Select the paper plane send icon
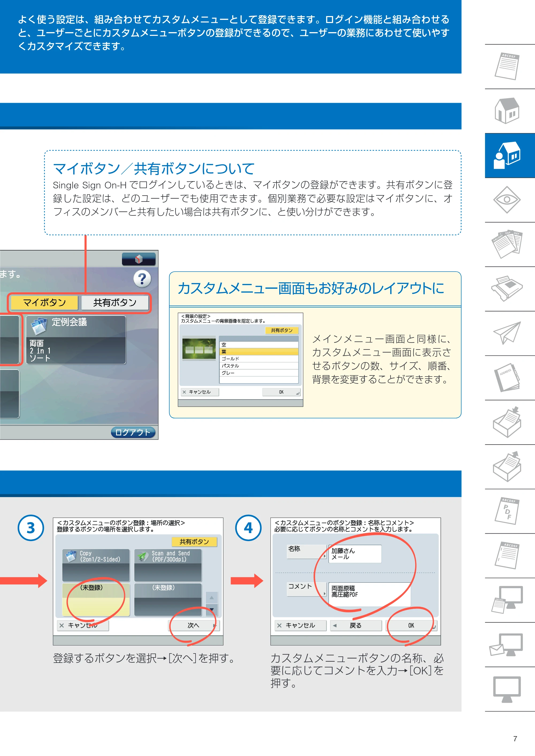This screenshot has width=535, height=756. point(507,333)
